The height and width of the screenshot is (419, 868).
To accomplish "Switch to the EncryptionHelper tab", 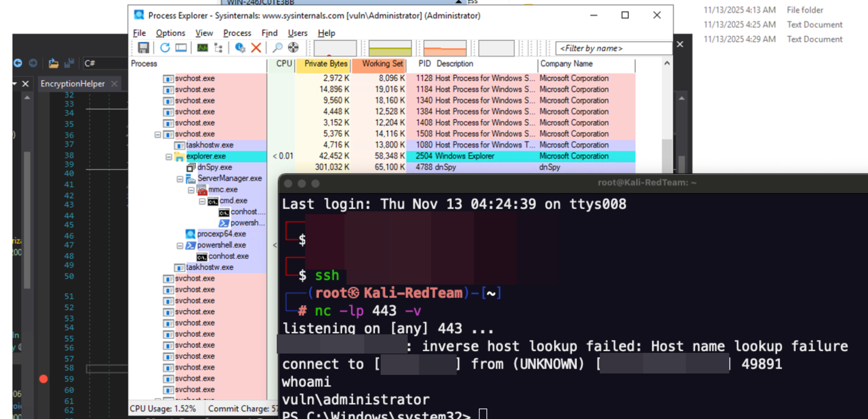I will click(x=73, y=84).
